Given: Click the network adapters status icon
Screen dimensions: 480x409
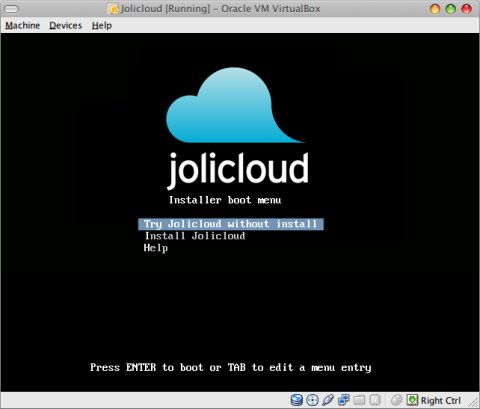Looking at the screenshot, I should click(343, 400).
